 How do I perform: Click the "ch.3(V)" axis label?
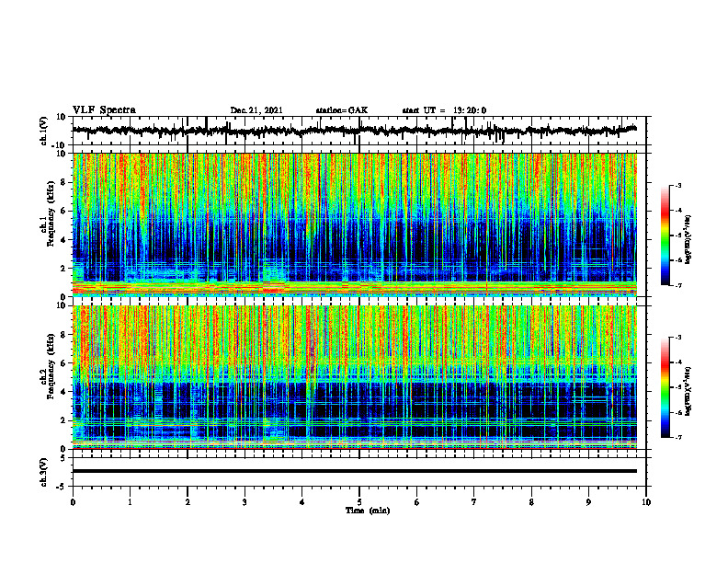44,473
